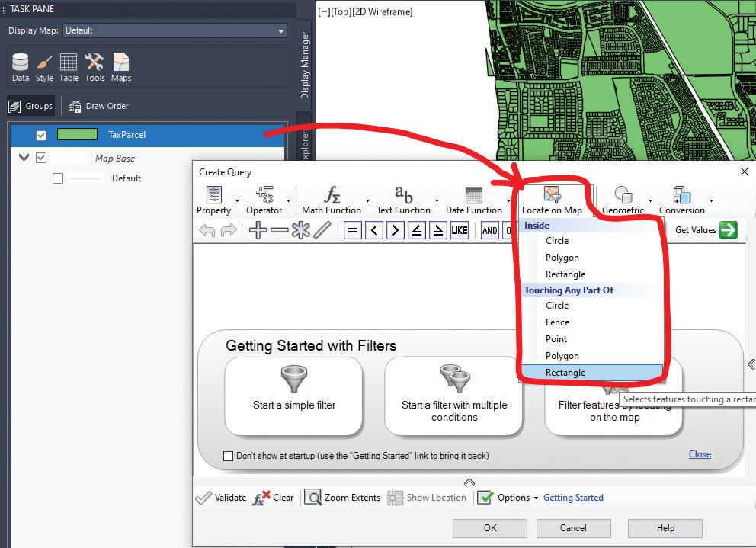Open the Property dropdown arrow

click(x=237, y=200)
